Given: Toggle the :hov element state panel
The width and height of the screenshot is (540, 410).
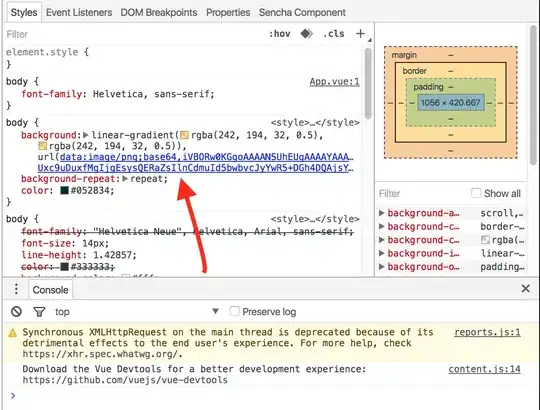Looking at the screenshot, I should click(x=280, y=34).
